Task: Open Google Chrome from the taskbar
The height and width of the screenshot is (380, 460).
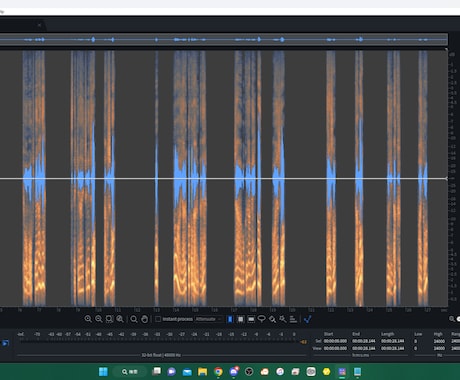Action: [x=218, y=371]
